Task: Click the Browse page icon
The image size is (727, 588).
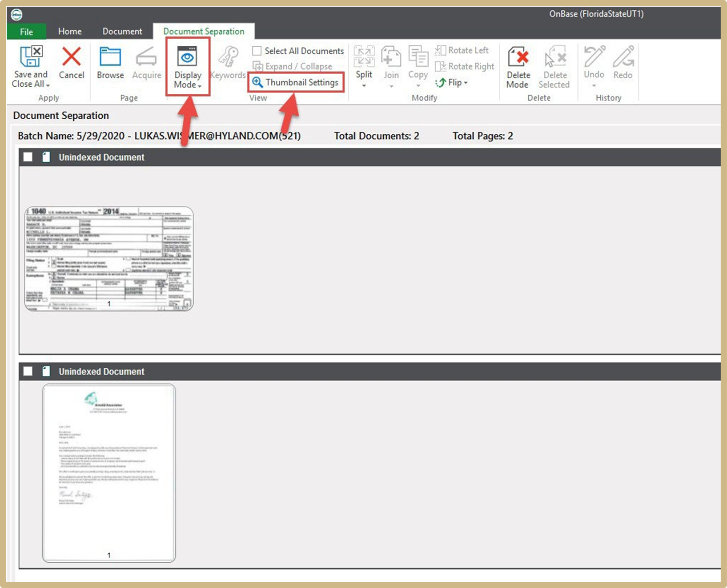Action: pyautogui.click(x=110, y=62)
